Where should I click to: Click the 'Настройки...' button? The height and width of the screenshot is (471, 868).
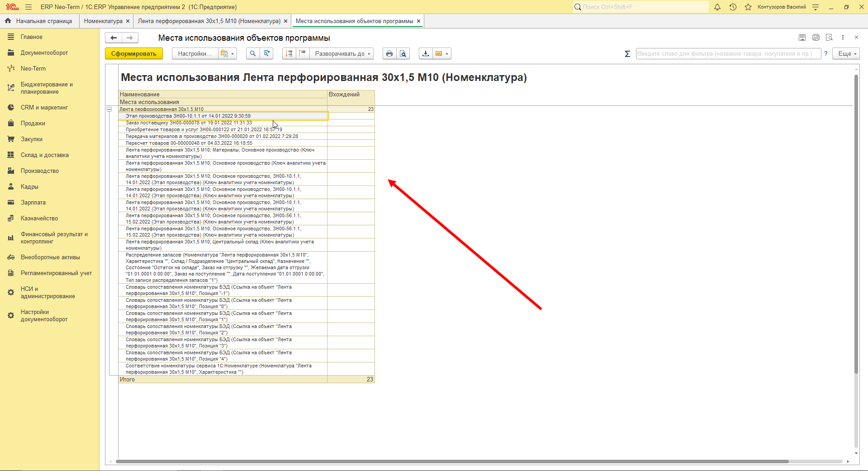point(195,54)
